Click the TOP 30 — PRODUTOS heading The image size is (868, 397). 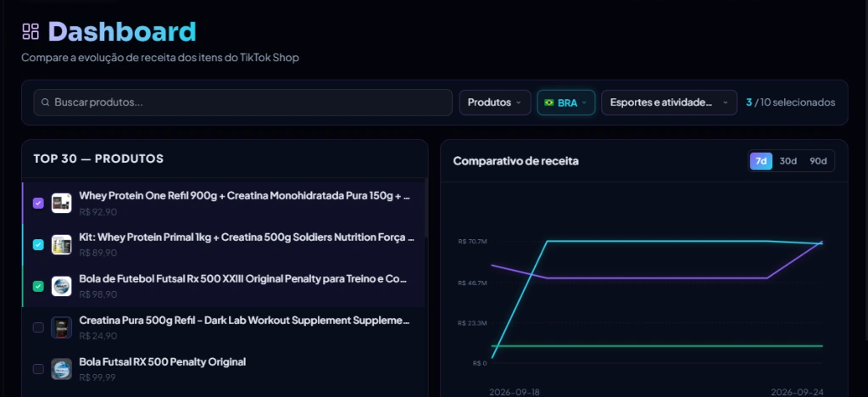tap(98, 159)
